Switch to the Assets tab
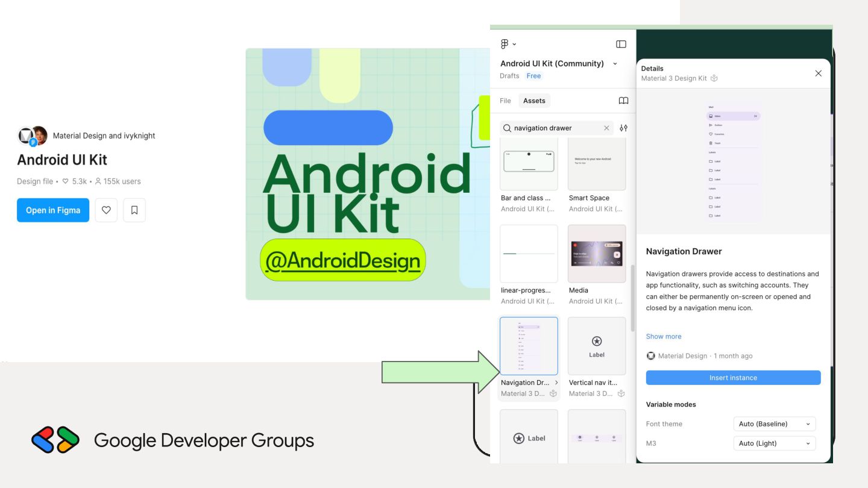868x488 pixels. 534,101
